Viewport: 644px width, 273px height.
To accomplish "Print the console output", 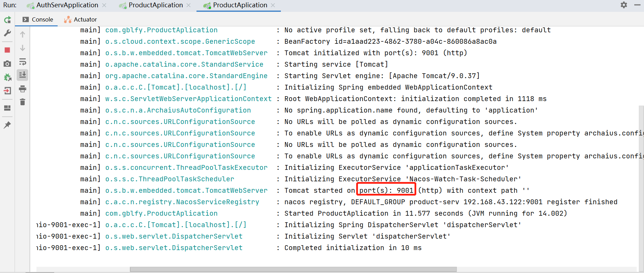I will point(23,89).
